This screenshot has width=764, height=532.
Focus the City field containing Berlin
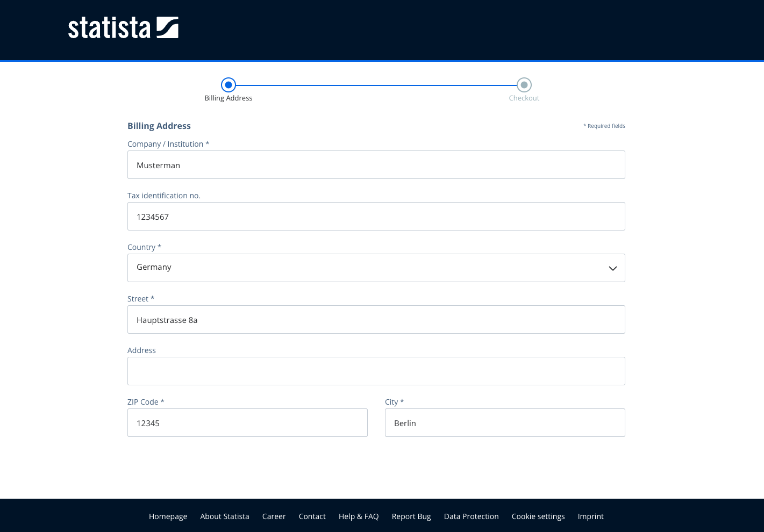pos(505,423)
